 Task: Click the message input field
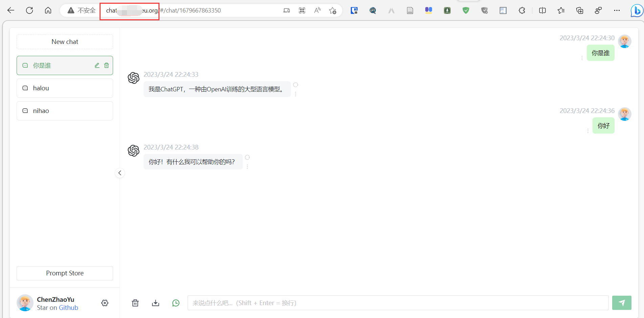(x=398, y=303)
